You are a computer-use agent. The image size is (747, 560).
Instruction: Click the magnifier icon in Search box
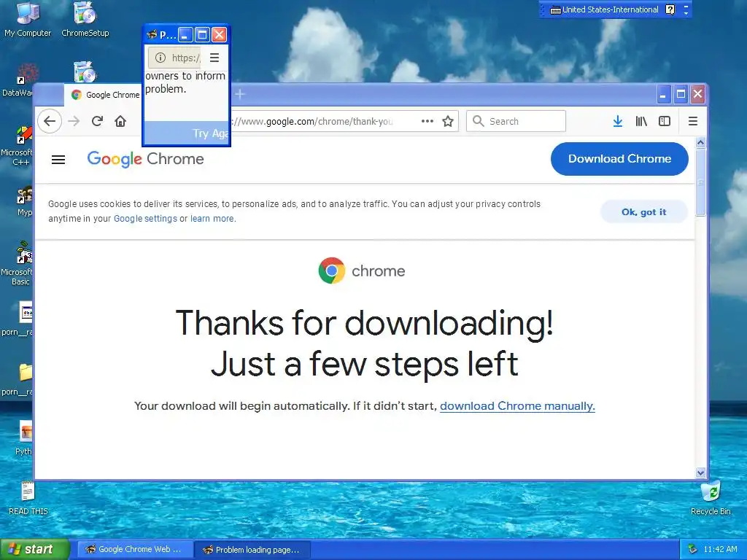tap(479, 121)
